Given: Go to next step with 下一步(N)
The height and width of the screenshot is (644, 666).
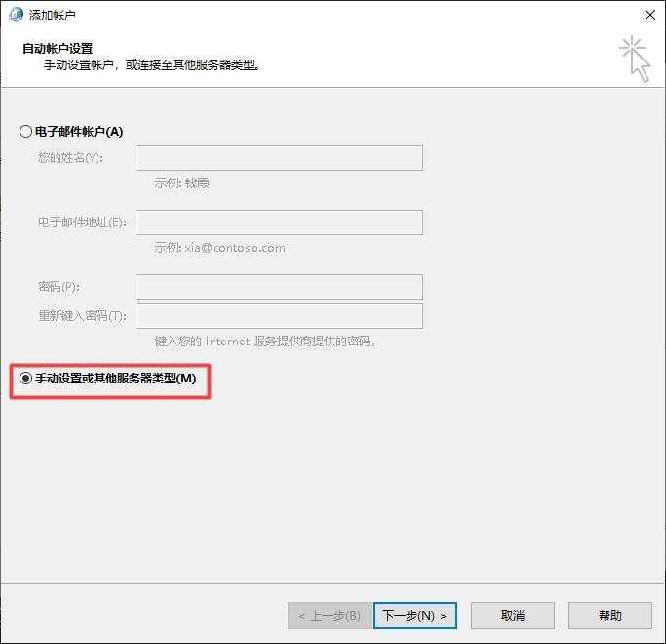Looking at the screenshot, I should coord(415,616).
